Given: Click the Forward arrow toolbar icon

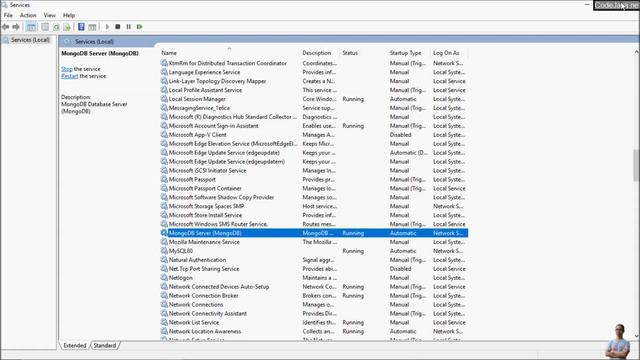Looking at the screenshot, I should pyautogui.click(x=16, y=27).
